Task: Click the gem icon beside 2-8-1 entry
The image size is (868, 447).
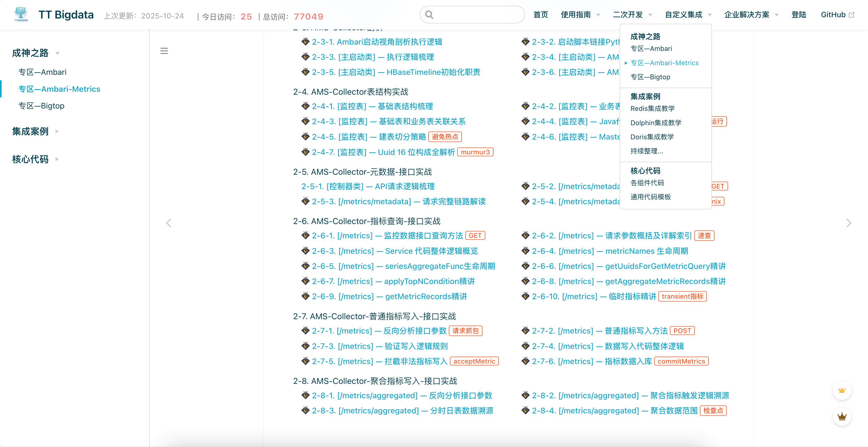Action: tap(305, 395)
